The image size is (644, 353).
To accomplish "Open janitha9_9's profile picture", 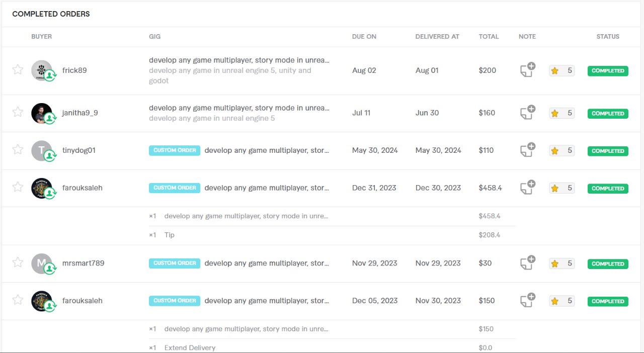I will [x=42, y=113].
